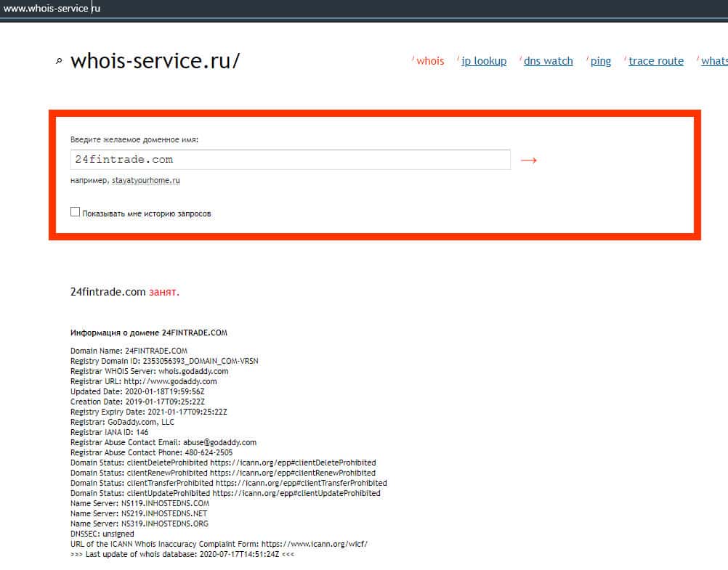This screenshot has height=570, width=728.
Task: Click the partially visible whats link
Action: 713,61
